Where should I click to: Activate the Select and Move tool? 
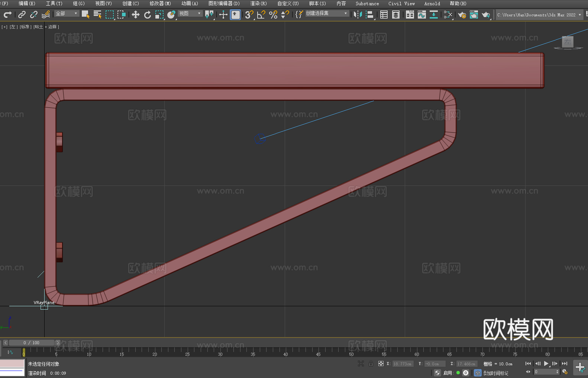click(x=136, y=14)
